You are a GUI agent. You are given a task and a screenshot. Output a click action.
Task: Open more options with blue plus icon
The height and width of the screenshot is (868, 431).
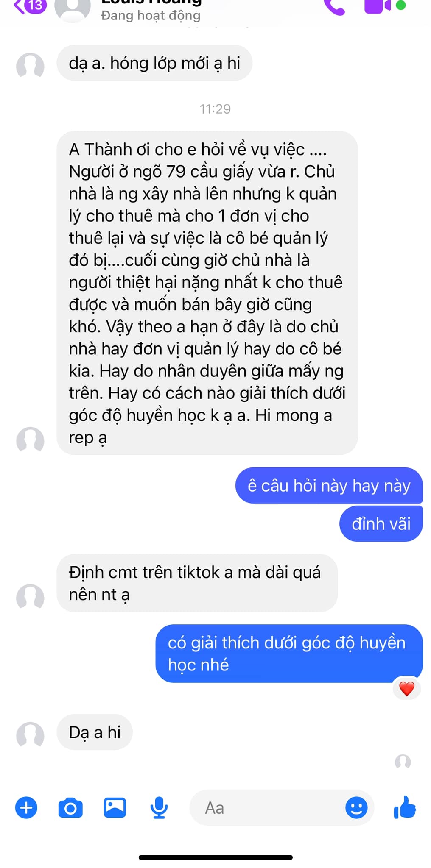[x=26, y=807]
